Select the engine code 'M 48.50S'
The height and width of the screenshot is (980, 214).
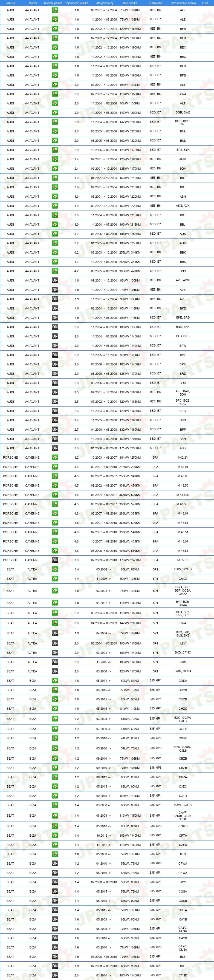coord(183,495)
